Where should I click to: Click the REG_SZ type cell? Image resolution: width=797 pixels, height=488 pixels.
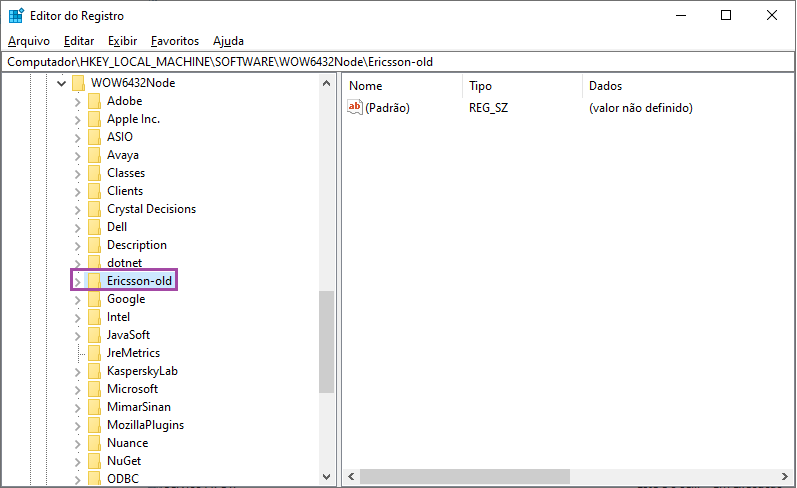488,108
